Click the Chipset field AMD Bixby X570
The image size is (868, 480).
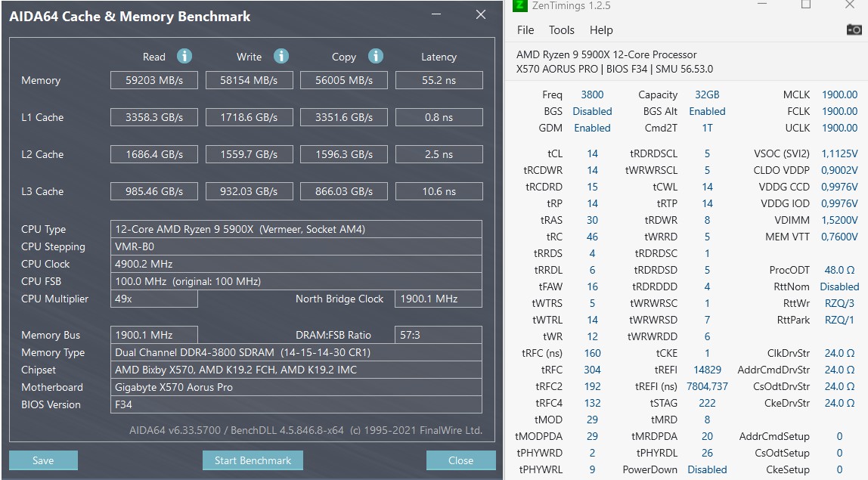296,370
